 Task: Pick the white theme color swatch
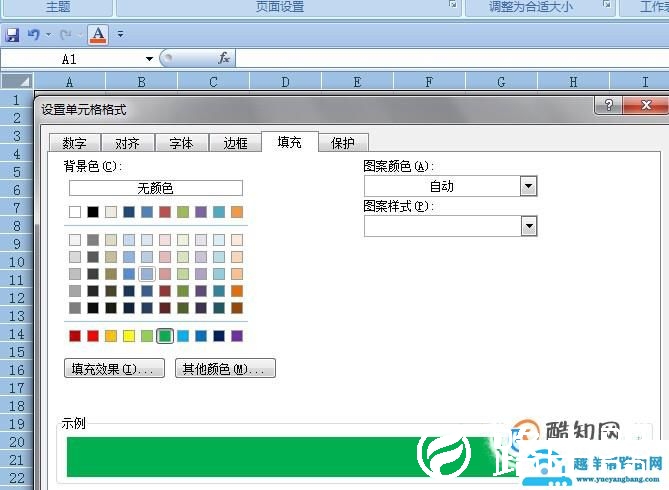point(75,212)
